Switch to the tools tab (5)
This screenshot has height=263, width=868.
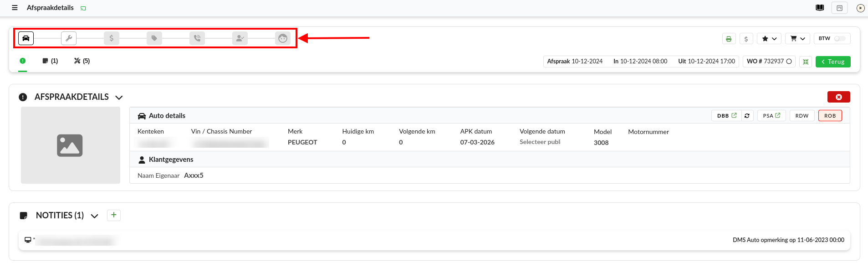coord(82,61)
